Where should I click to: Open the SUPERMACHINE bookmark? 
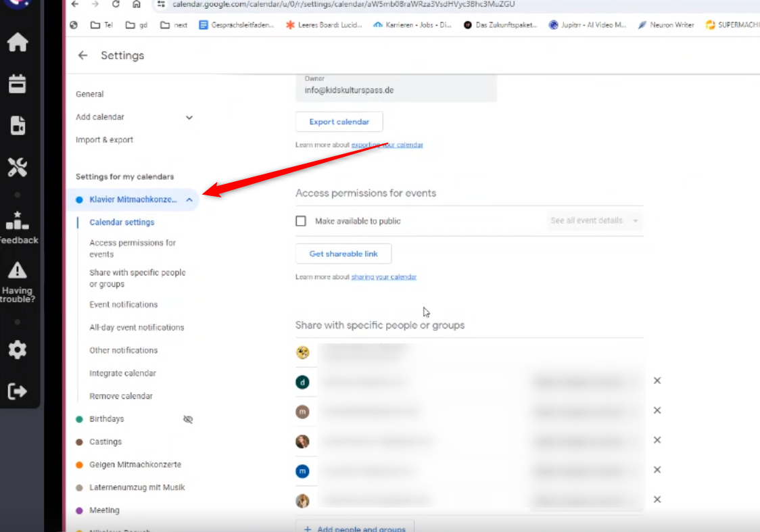tap(732, 25)
